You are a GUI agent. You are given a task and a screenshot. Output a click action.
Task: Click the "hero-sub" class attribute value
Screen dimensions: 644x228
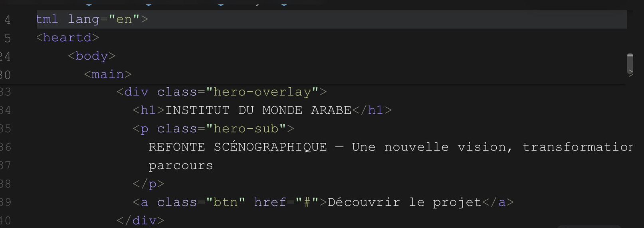246,129
